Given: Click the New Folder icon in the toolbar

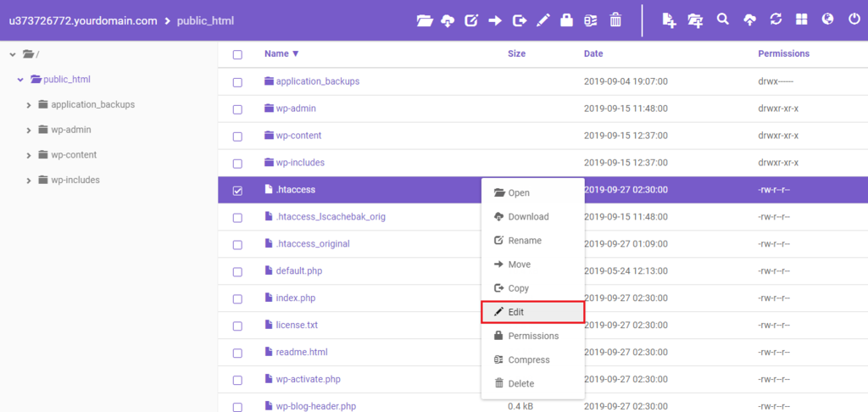Looking at the screenshot, I should pos(695,19).
